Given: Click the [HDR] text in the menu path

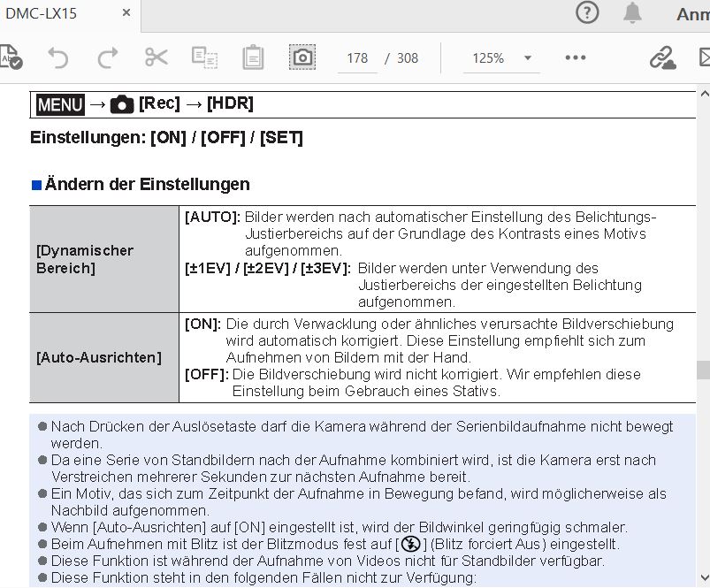Looking at the screenshot, I should (x=230, y=103).
